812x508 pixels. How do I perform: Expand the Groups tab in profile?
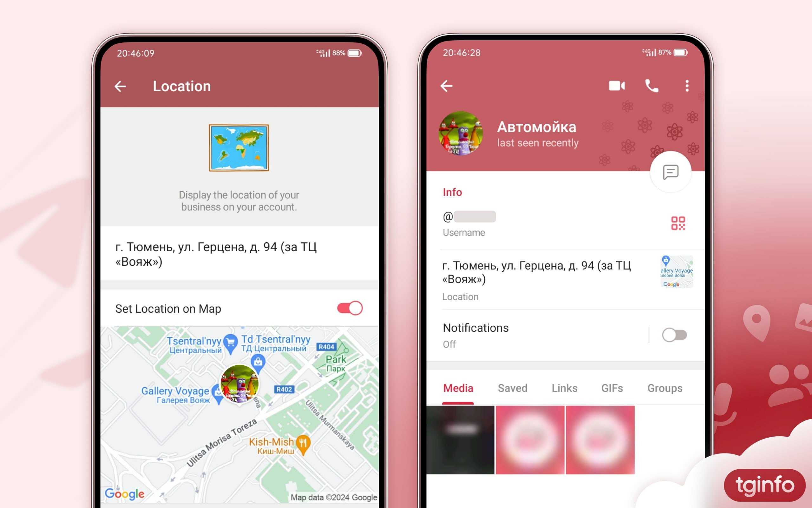point(665,388)
